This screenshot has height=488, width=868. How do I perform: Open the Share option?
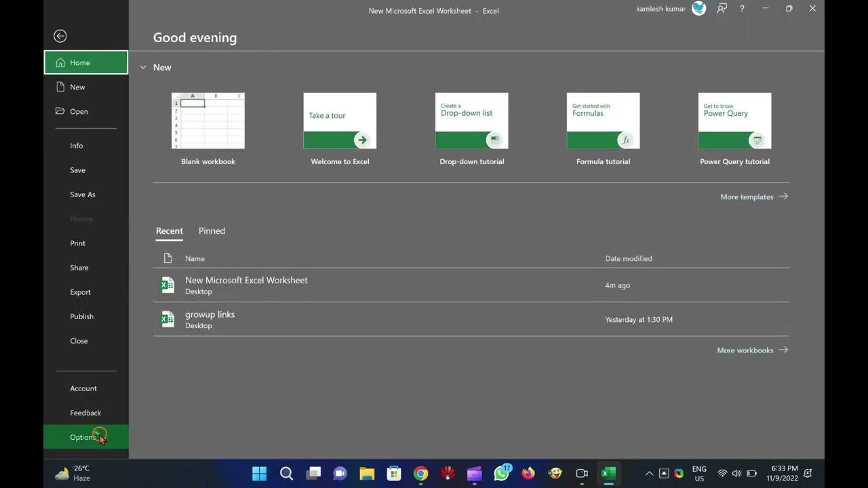(x=86, y=268)
